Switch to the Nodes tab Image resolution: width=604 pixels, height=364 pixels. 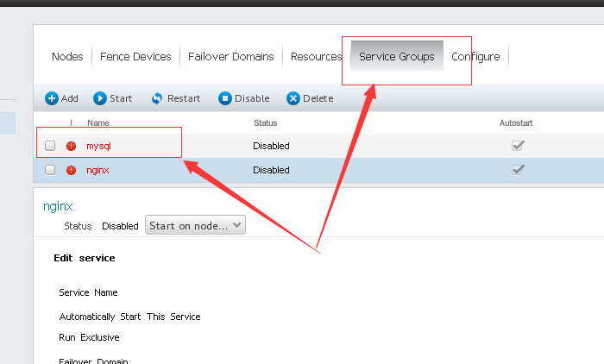click(67, 57)
